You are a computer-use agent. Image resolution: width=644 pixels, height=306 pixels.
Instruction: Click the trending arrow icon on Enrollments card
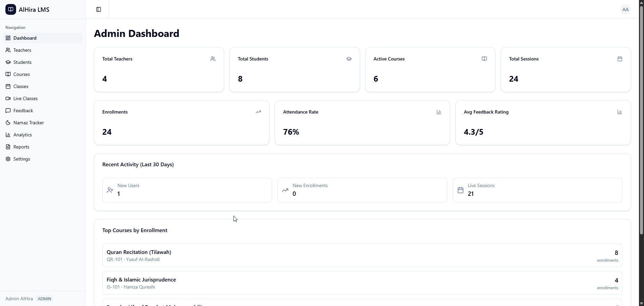point(258,112)
